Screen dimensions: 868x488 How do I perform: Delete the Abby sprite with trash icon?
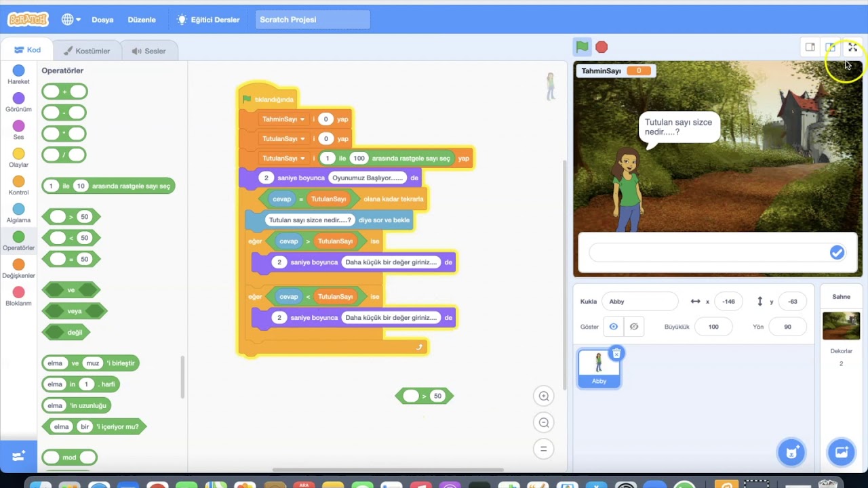click(616, 353)
